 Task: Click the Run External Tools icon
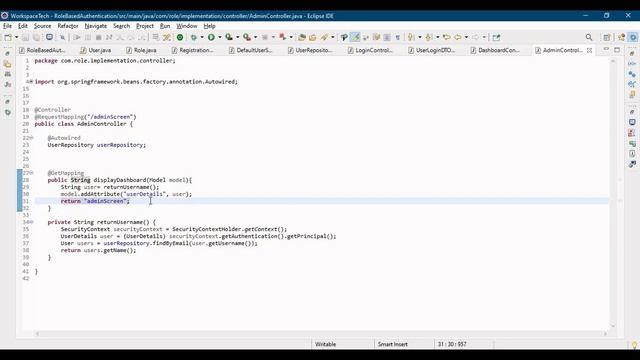click(x=247, y=37)
